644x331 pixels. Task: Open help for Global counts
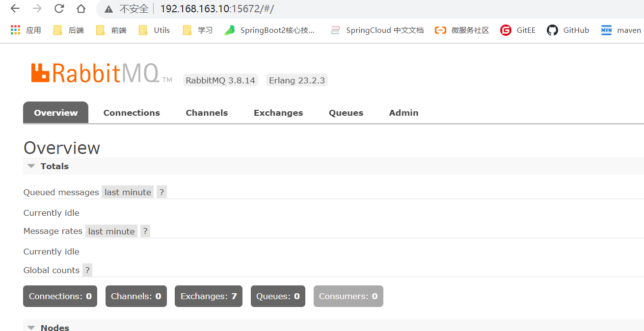(87, 270)
